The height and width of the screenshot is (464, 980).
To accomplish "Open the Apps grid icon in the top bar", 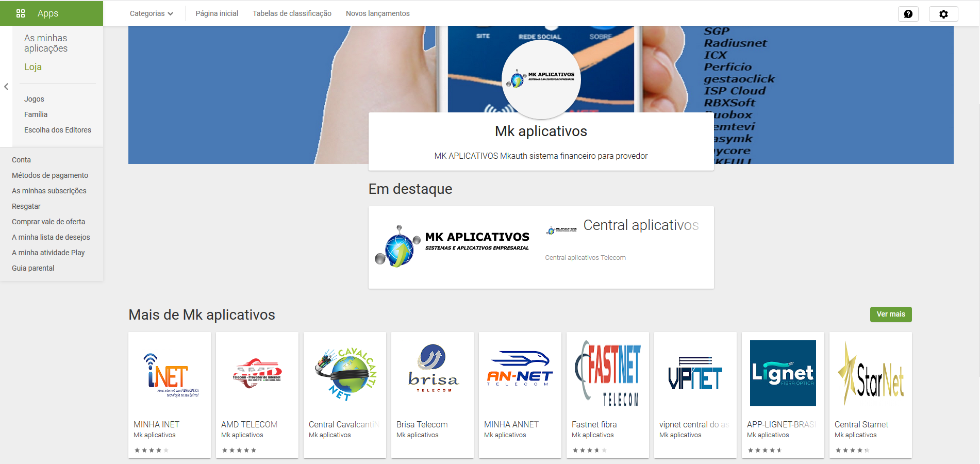I will point(21,13).
